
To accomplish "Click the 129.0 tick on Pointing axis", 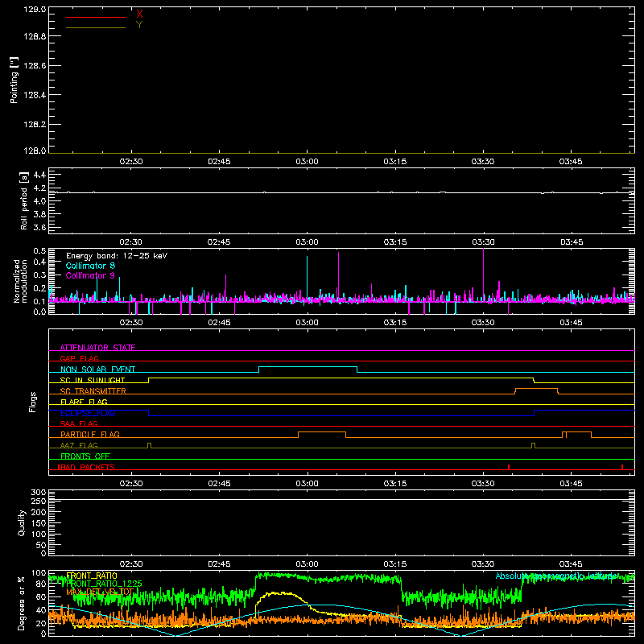I will [x=35, y=10].
